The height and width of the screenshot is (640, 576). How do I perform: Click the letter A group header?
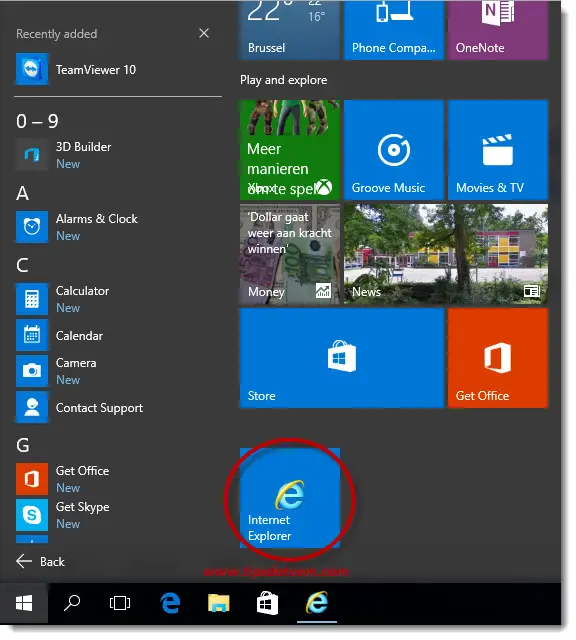22,193
